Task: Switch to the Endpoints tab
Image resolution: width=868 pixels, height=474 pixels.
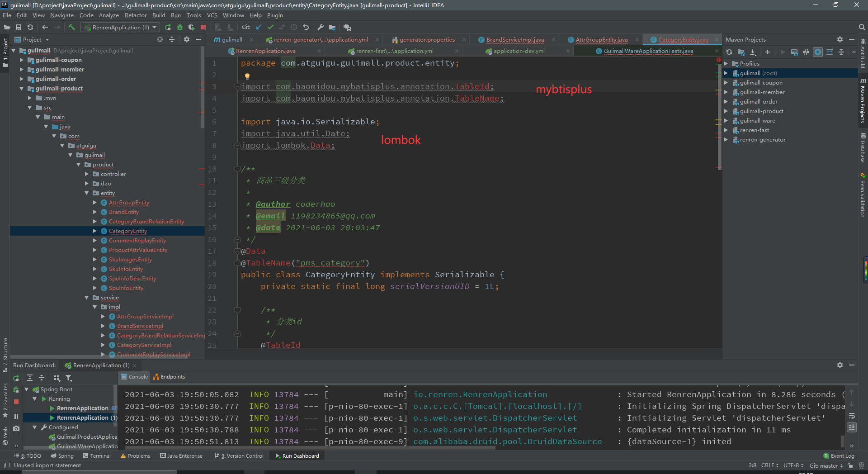Action: pyautogui.click(x=169, y=376)
